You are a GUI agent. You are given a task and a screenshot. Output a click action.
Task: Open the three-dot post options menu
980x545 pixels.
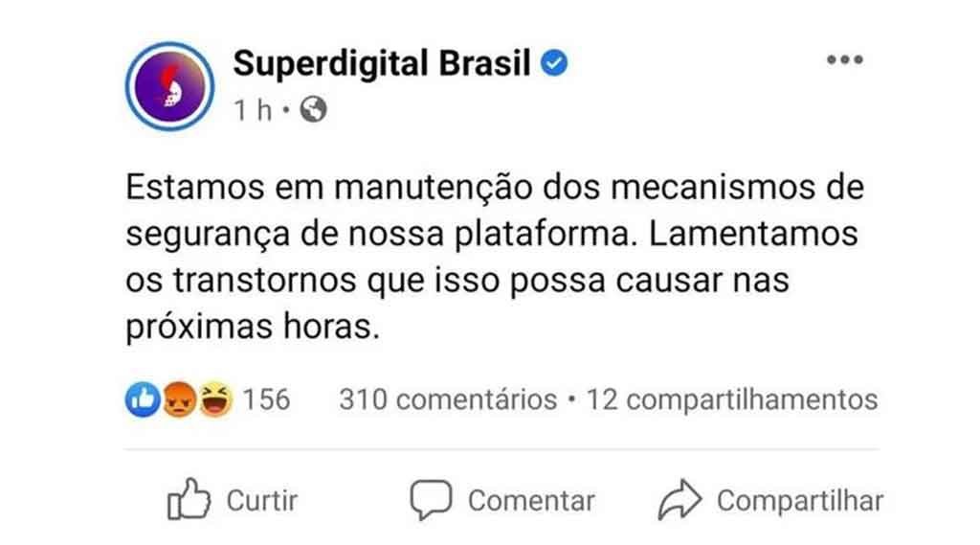(x=845, y=60)
